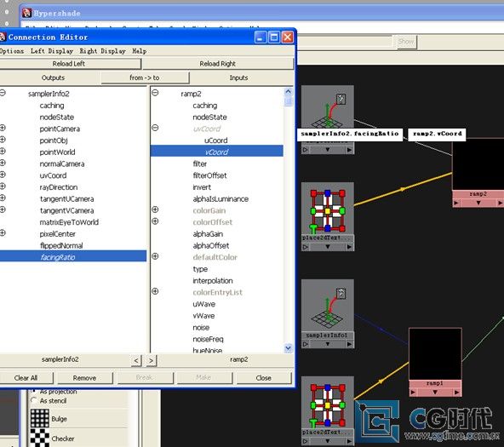Choose the Checker texture icon
The image size is (504, 447).
[x=40, y=438]
